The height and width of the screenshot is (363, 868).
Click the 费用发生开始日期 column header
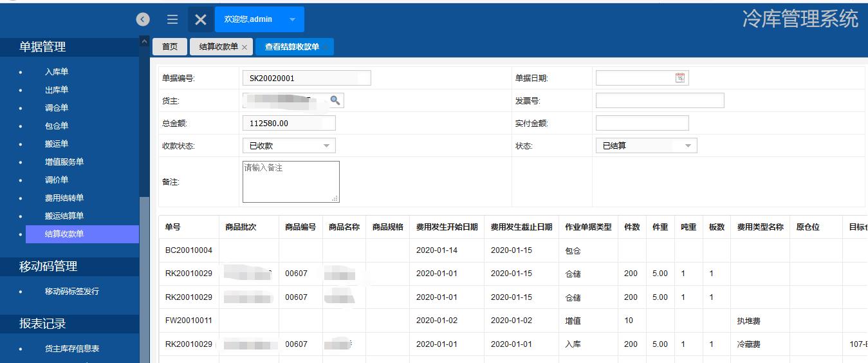[x=447, y=227]
